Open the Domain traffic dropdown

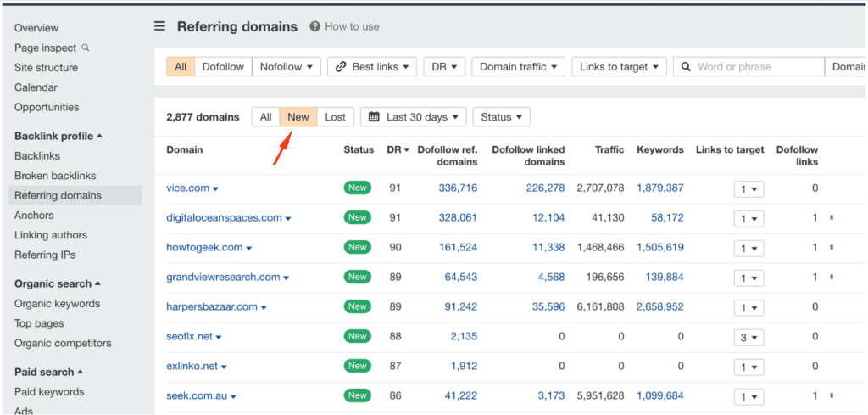click(518, 67)
